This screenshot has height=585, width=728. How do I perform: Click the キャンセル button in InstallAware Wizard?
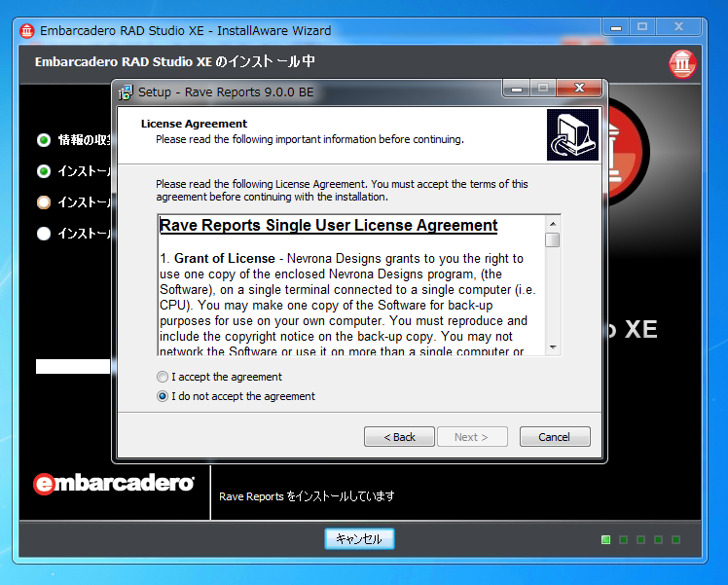tap(359, 538)
